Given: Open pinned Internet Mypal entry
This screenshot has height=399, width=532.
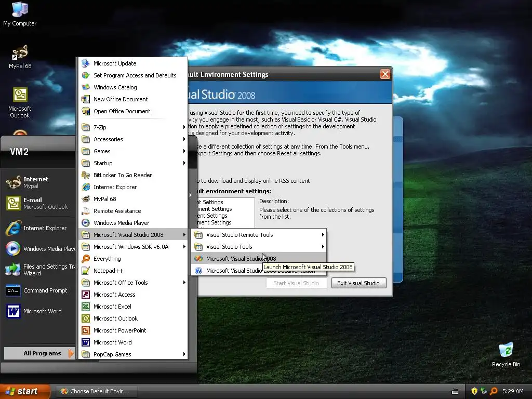Looking at the screenshot, I should (x=39, y=182).
